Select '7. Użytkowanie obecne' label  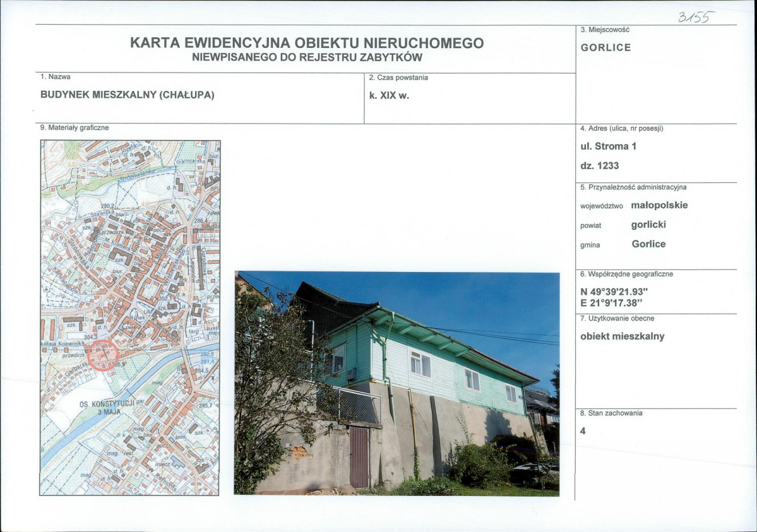point(617,319)
